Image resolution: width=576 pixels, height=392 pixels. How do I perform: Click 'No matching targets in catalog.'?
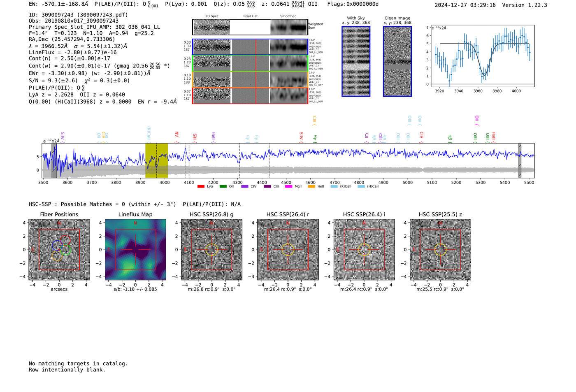click(78, 364)
